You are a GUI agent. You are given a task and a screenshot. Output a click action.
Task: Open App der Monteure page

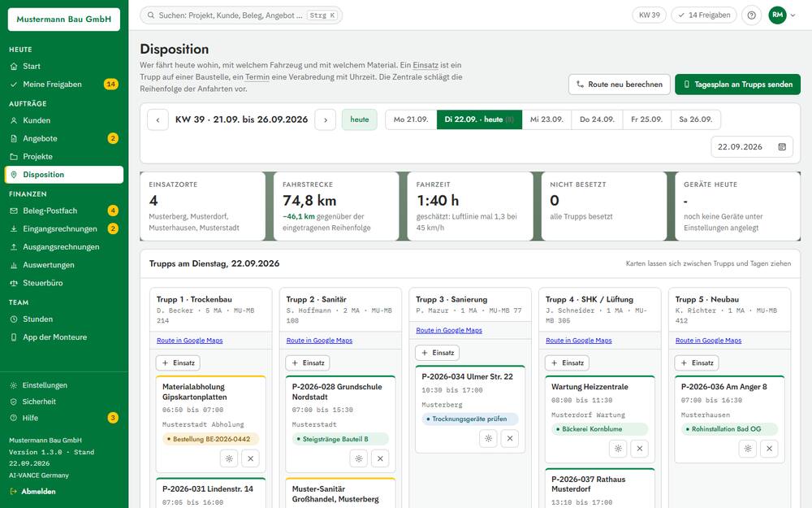pos(64,337)
